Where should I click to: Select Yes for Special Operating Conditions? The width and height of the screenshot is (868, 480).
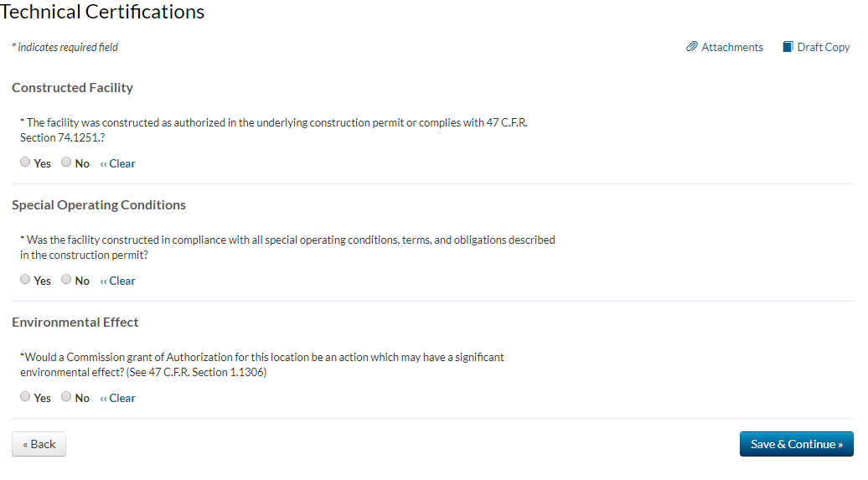(x=25, y=280)
